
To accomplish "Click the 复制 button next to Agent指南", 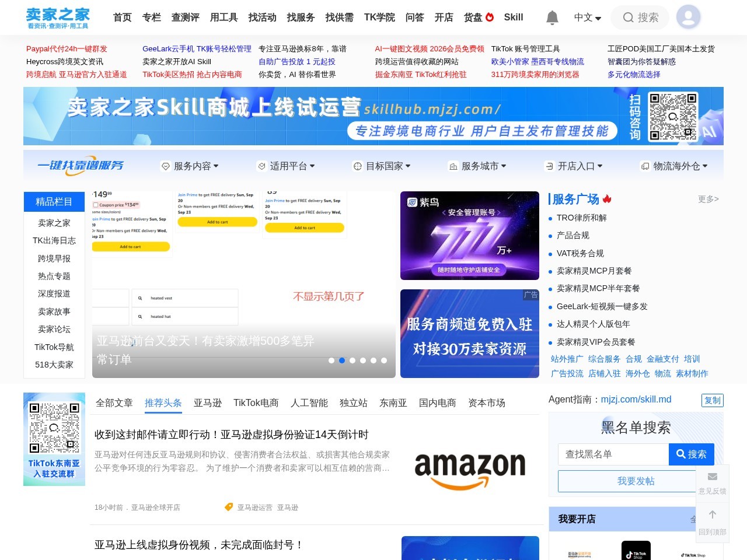I will pyautogui.click(x=713, y=400).
